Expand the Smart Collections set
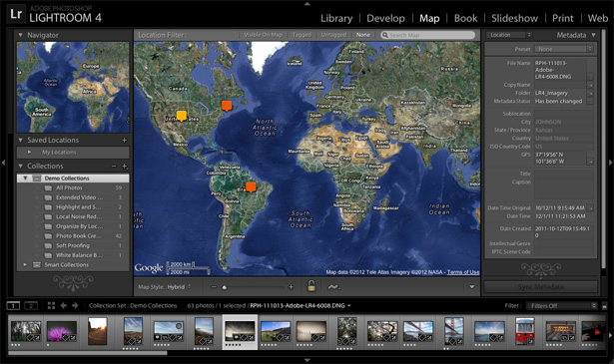The height and width of the screenshot is (364, 614). coord(25,264)
